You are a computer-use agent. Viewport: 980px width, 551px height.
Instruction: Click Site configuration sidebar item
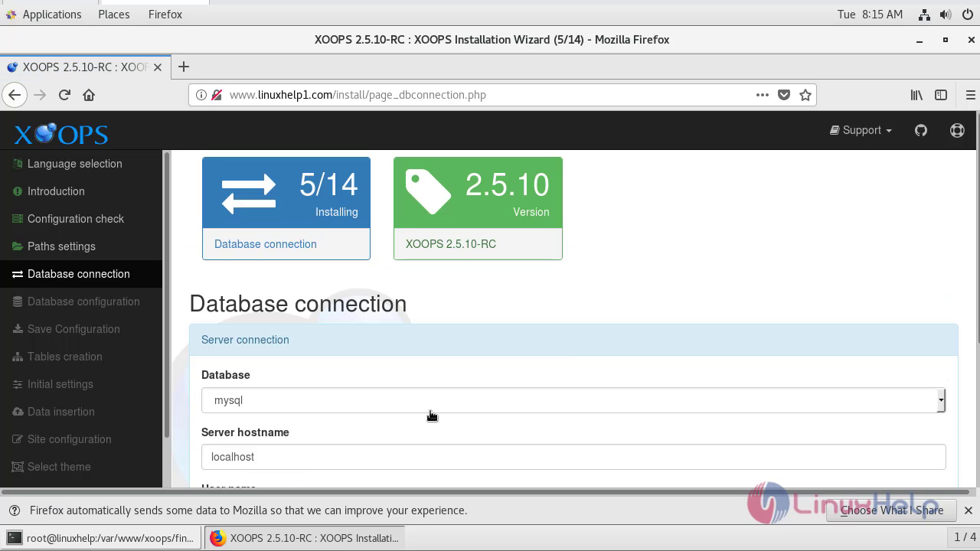81,439
